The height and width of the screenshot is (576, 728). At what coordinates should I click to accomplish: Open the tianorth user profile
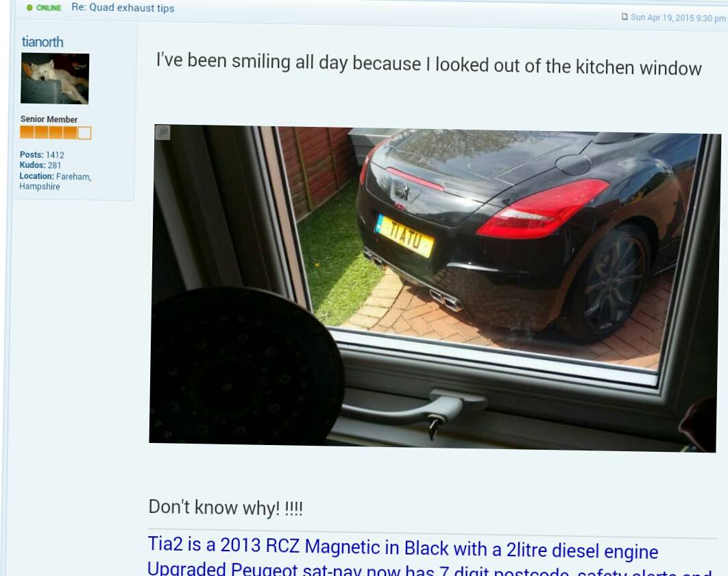point(43,42)
